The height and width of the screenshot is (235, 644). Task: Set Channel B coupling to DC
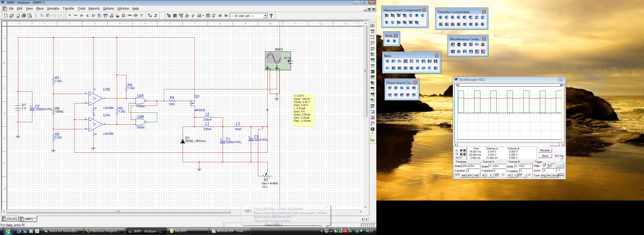coord(520,175)
